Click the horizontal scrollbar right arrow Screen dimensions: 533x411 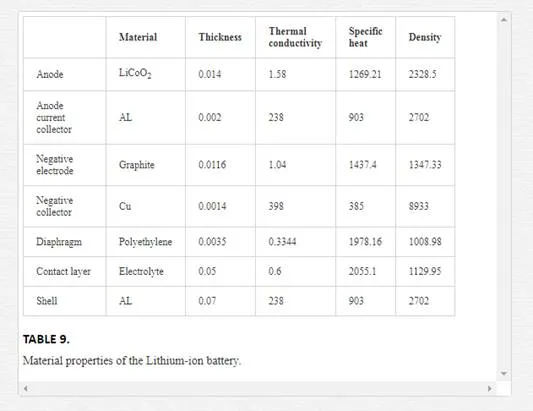[490, 388]
